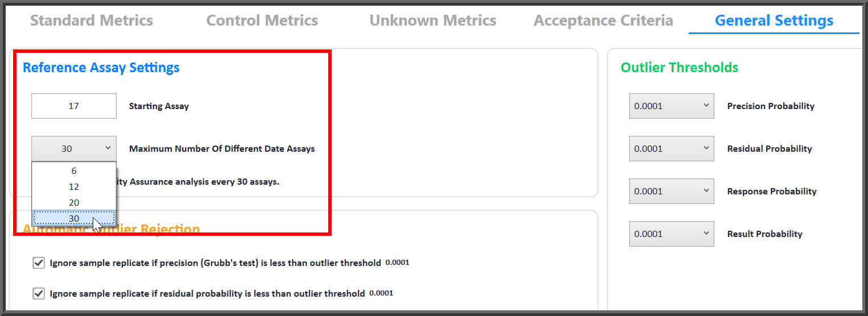Select the Acceptance Criteria tab
868x316 pixels.
tap(604, 21)
